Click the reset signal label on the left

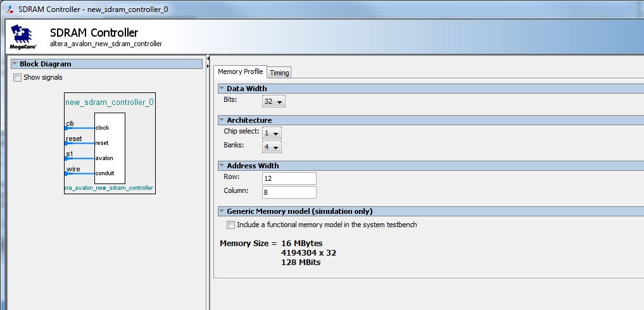[74, 139]
